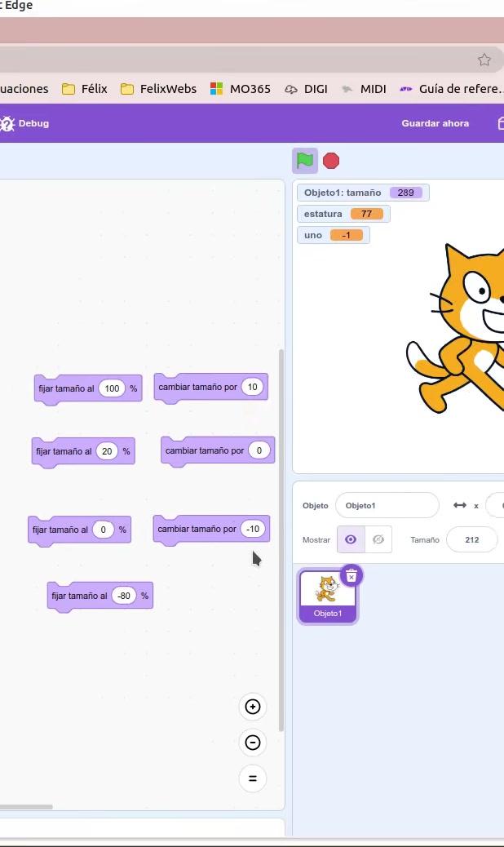This screenshot has width=504, height=847.
Task: Edit the 10 value in cambiar tamaño block
Action: 253,387
